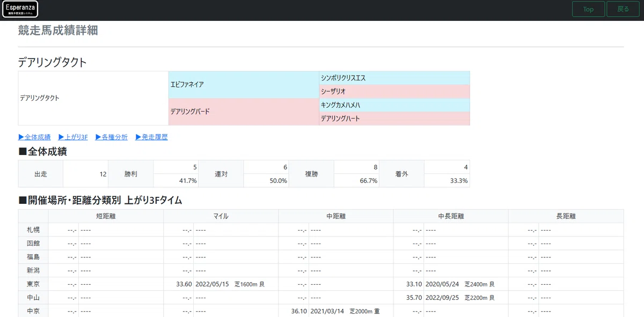Screen dimensions: 644x317
Task: Select sire エピファネイア in pedigree
Action: 244,85
